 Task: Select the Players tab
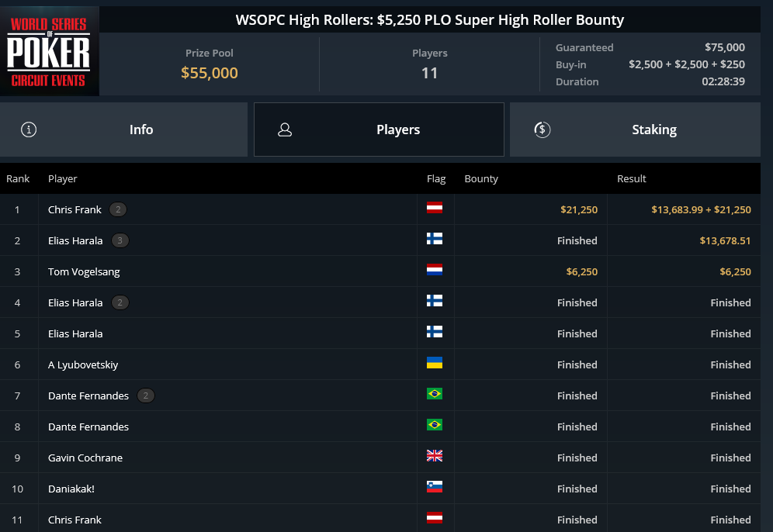[379, 130]
